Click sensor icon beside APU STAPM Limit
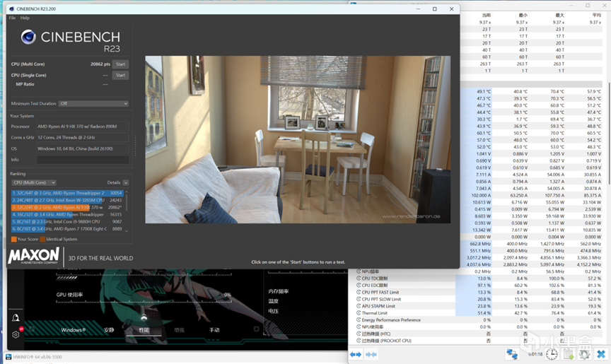This screenshot has height=364, width=611. tap(359, 306)
